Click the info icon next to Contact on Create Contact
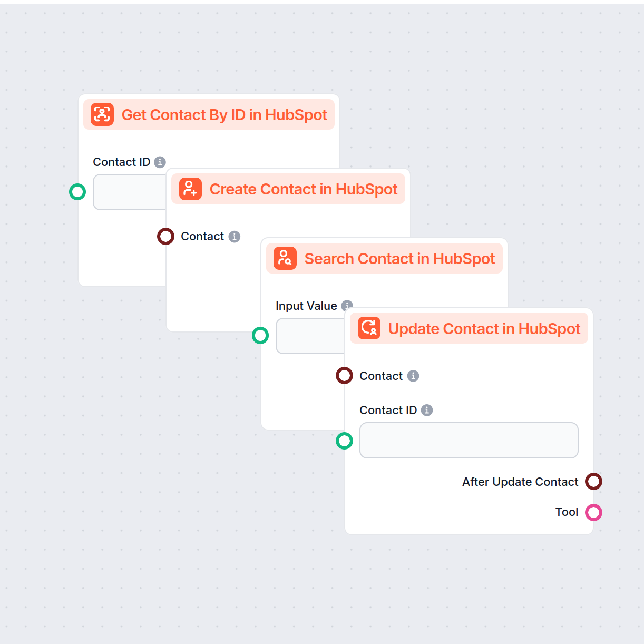The height and width of the screenshot is (644, 644). (x=235, y=237)
